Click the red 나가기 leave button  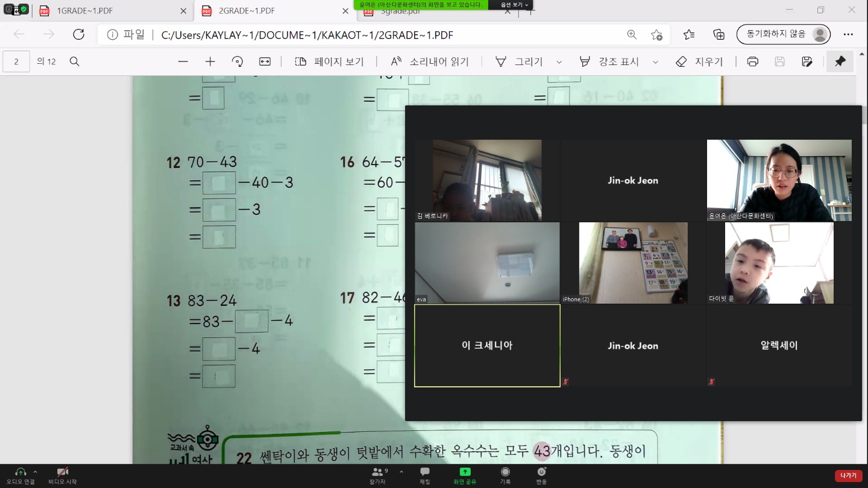click(x=848, y=475)
